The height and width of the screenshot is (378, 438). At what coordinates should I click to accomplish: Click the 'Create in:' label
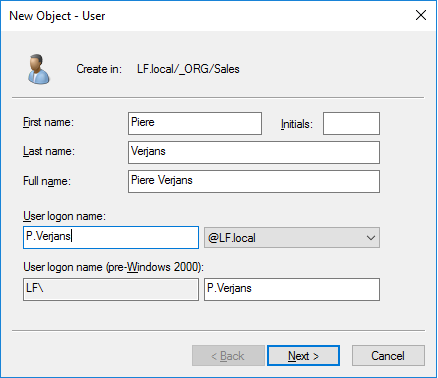coord(99,69)
